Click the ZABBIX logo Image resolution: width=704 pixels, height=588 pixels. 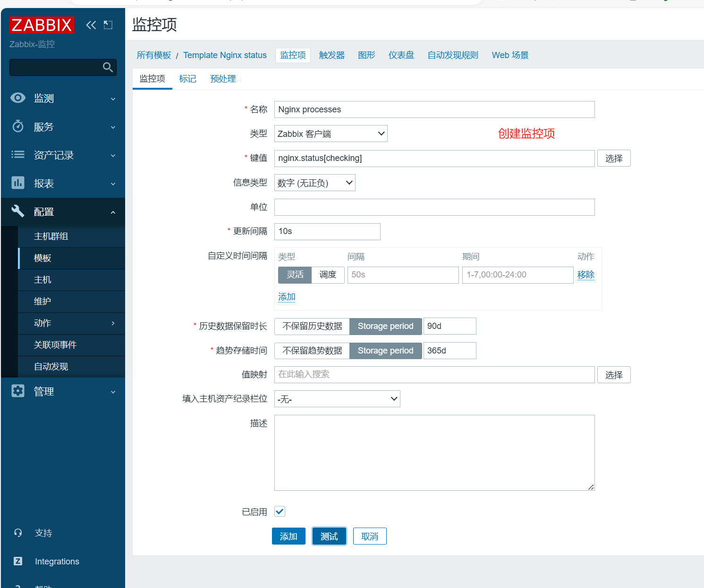pyautogui.click(x=42, y=25)
